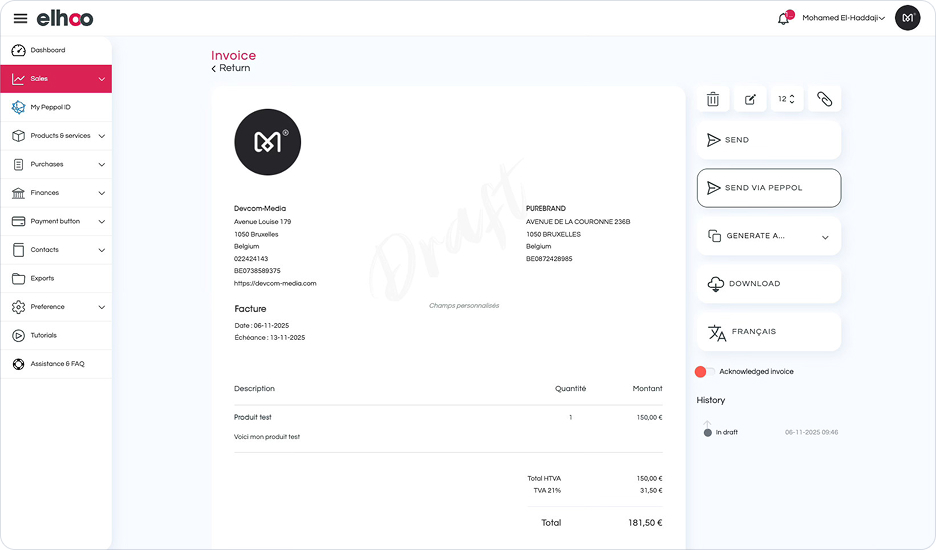
Task: Download the invoice
Action: coord(768,284)
